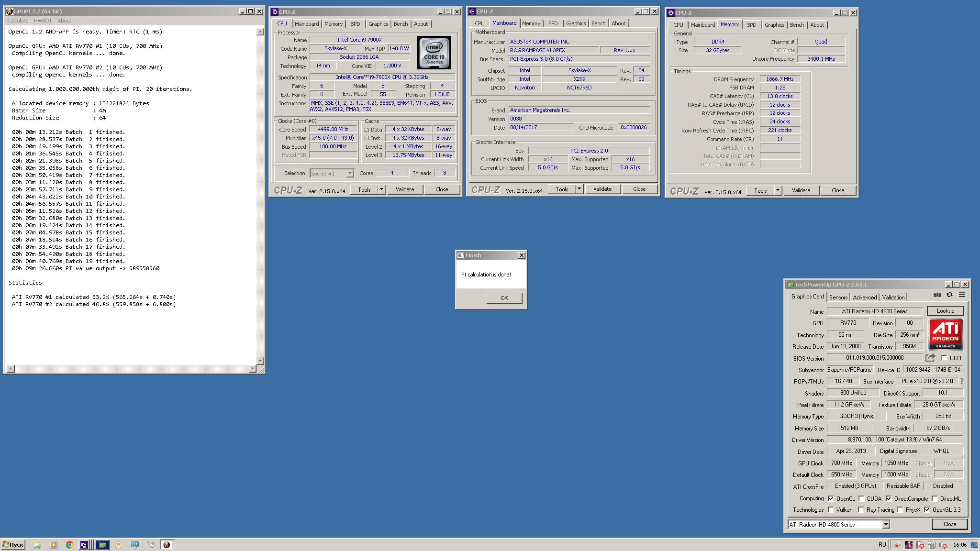Switch to Validation tab in GPU-Z
This screenshot has height=551, width=980.
[893, 297]
